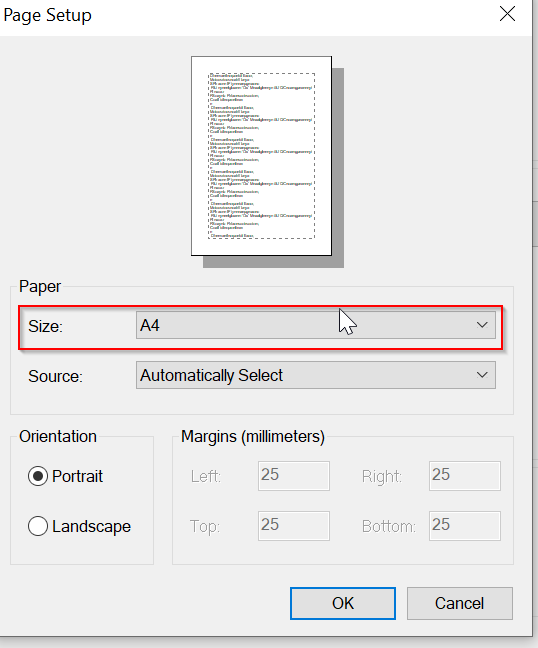Click the Bottom margin field

click(465, 526)
